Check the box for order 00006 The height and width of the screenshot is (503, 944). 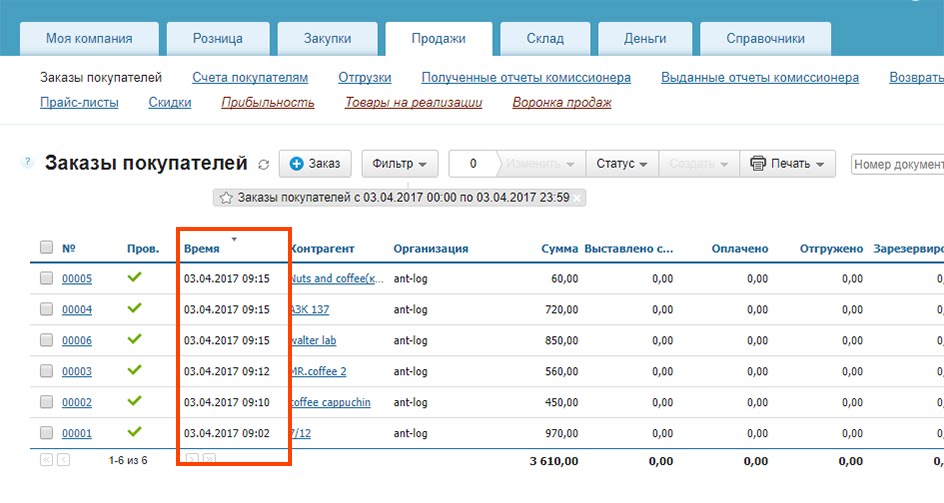(46, 340)
